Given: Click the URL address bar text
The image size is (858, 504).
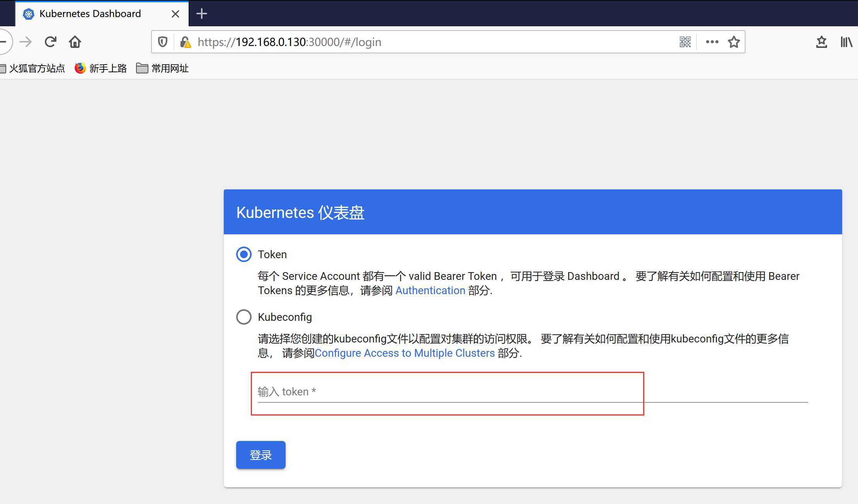Looking at the screenshot, I should pyautogui.click(x=289, y=42).
